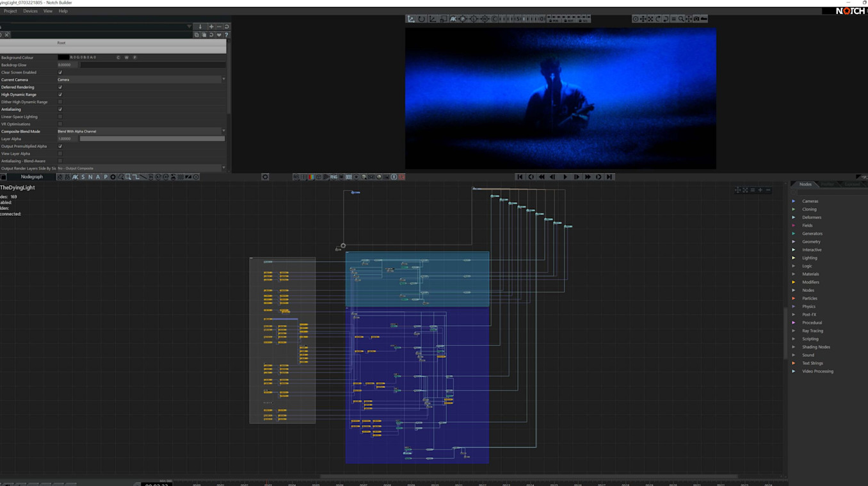868x486 pixels.
Task: Click the W button beside Background Colour
Action: 127,58
